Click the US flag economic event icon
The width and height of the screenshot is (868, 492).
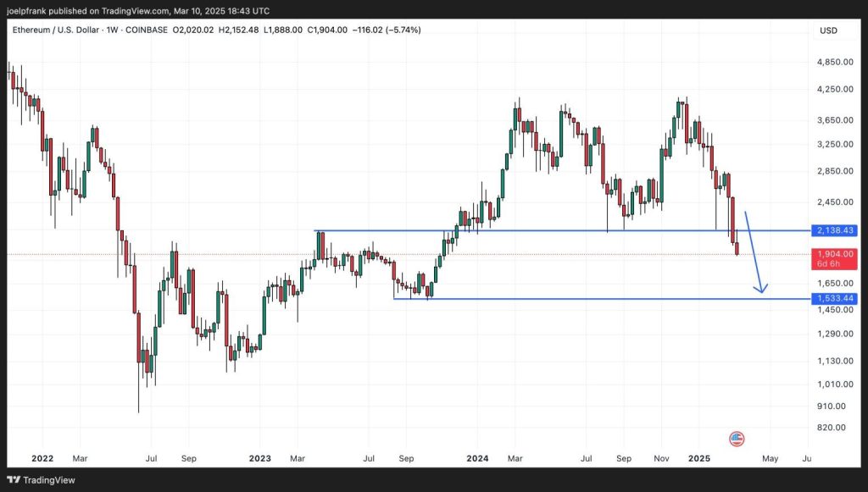pos(737,439)
